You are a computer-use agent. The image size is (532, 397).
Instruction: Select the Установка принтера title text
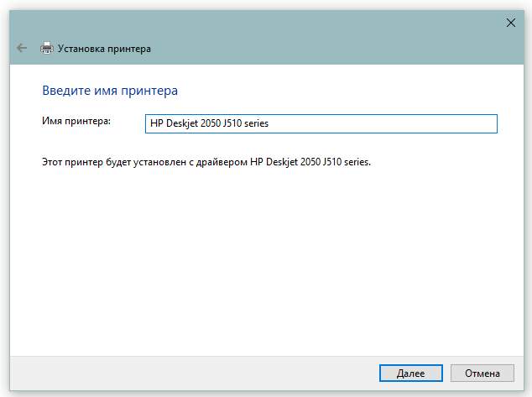(104, 49)
